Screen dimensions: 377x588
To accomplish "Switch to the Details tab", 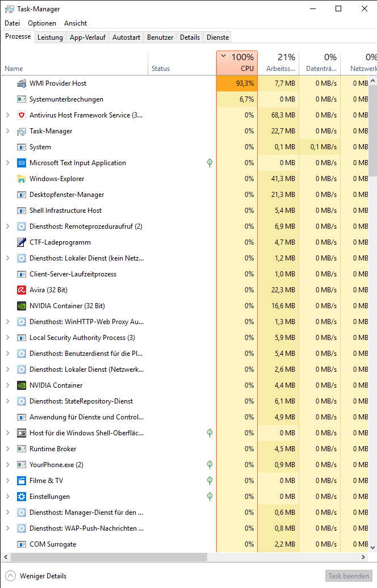I will 190,37.
